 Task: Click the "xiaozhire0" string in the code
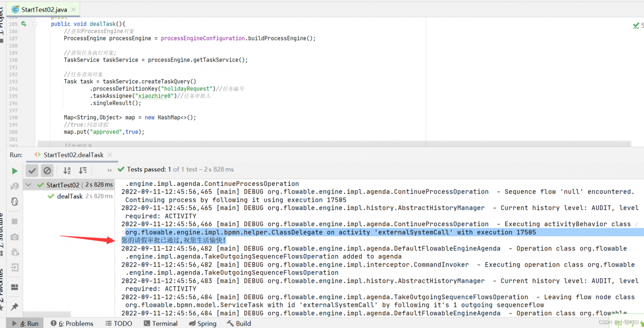tap(155, 96)
